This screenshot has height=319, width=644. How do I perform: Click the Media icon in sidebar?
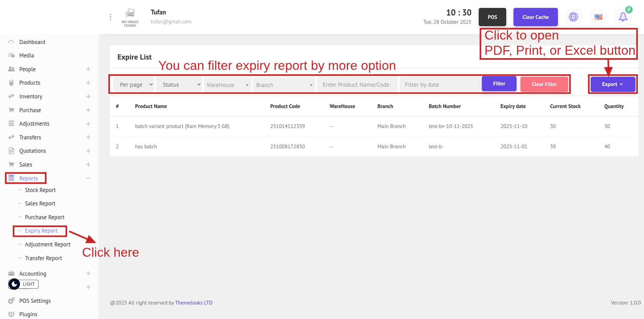coord(11,55)
